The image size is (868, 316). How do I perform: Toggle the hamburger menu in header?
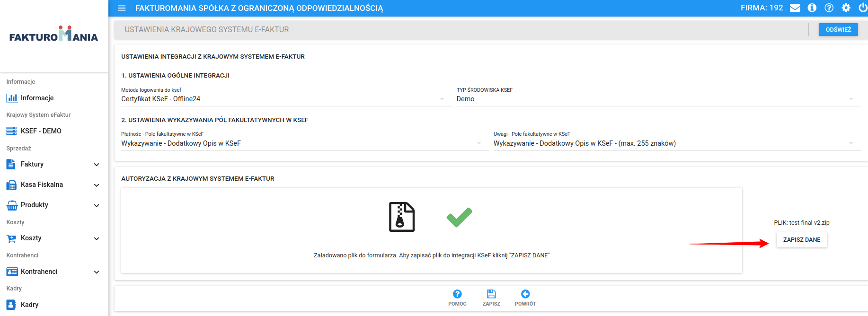(122, 8)
